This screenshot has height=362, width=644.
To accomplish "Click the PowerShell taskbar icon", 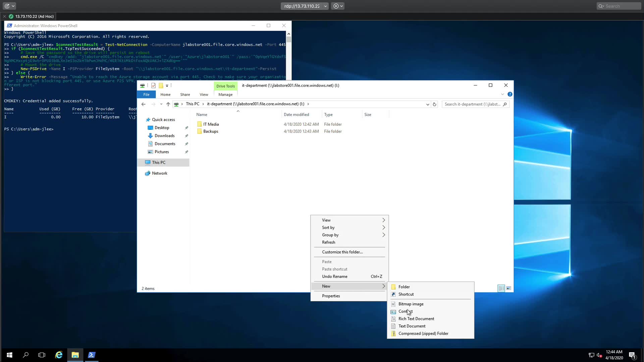I will 92,355.
